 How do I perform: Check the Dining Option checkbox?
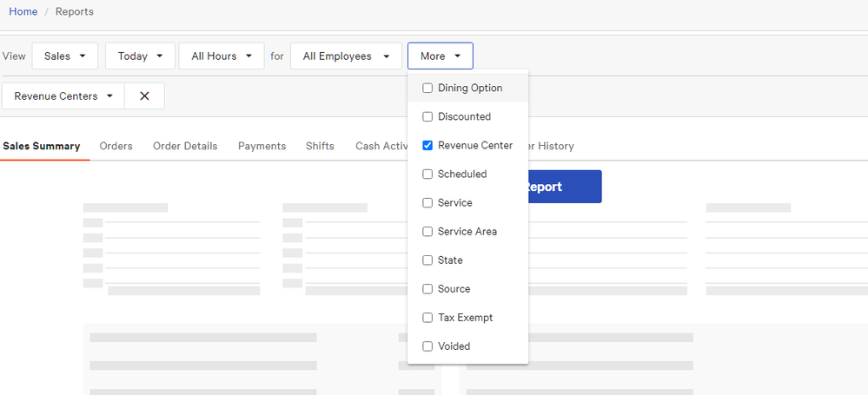coord(427,89)
